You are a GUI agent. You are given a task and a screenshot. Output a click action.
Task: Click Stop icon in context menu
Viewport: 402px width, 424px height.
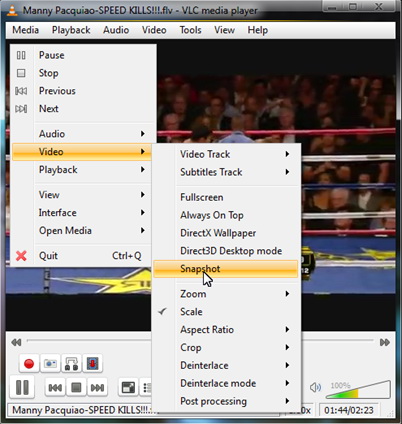tap(21, 73)
